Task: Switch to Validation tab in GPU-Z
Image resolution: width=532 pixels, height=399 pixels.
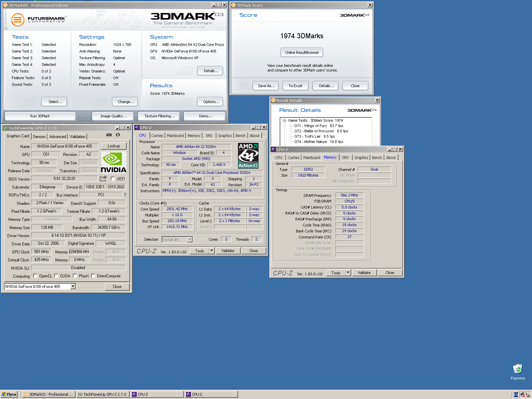Action: pyautogui.click(x=77, y=137)
